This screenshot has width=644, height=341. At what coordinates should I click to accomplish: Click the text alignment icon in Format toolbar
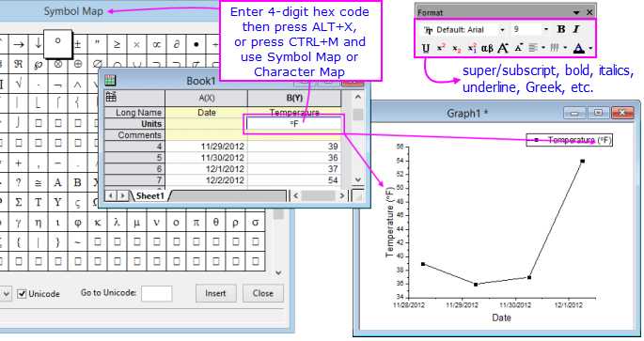click(x=533, y=48)
